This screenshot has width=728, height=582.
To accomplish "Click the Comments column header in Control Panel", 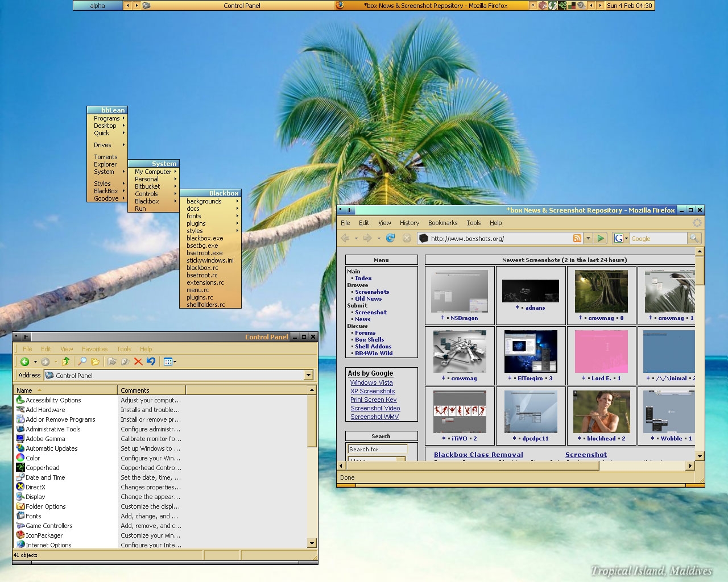I will [151, 390].
